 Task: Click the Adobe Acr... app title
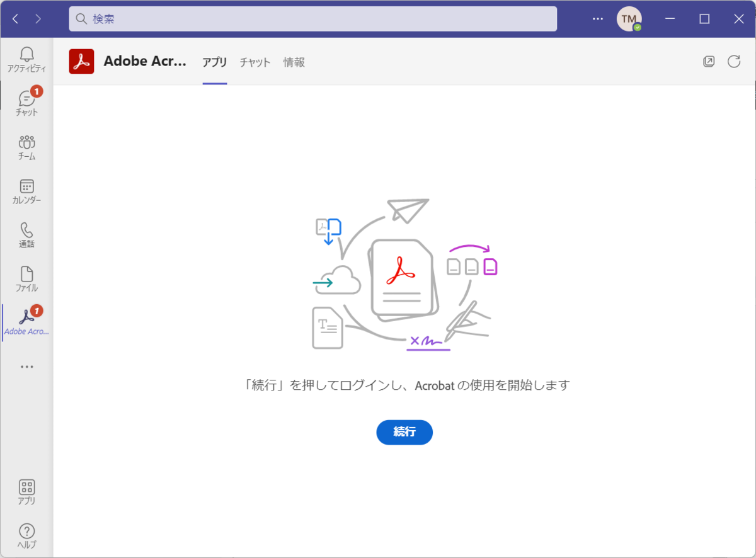pos(146,62)
